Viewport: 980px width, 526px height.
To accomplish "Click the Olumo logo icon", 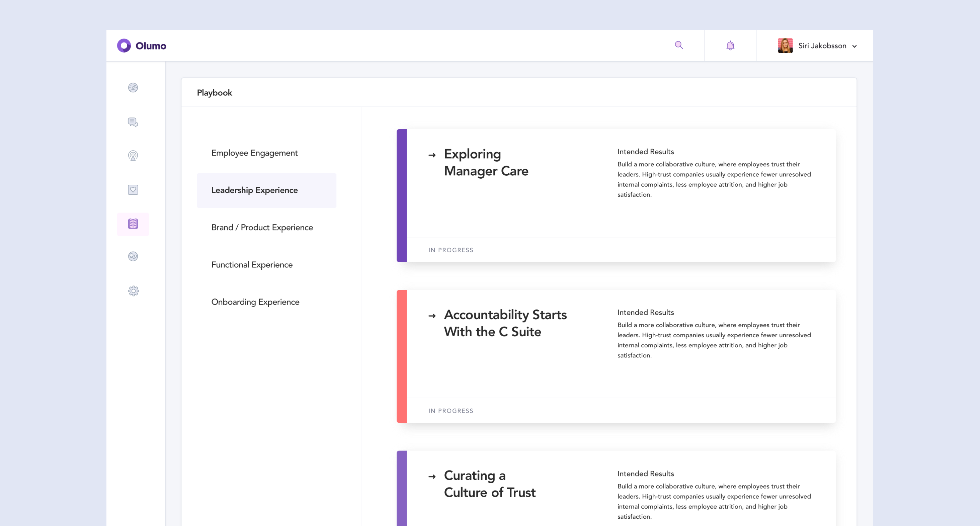I will 124,46.
